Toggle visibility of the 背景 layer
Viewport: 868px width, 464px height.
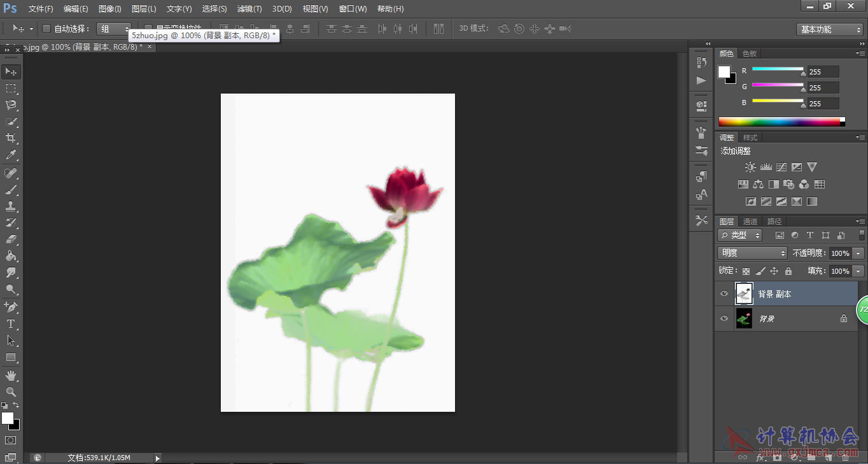724,318
